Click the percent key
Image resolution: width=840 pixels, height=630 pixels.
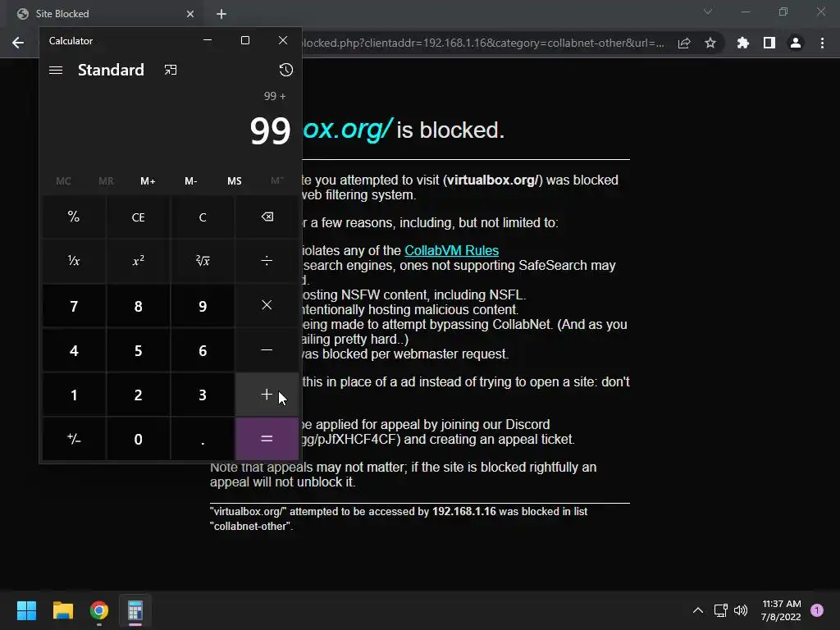point(74,217)
